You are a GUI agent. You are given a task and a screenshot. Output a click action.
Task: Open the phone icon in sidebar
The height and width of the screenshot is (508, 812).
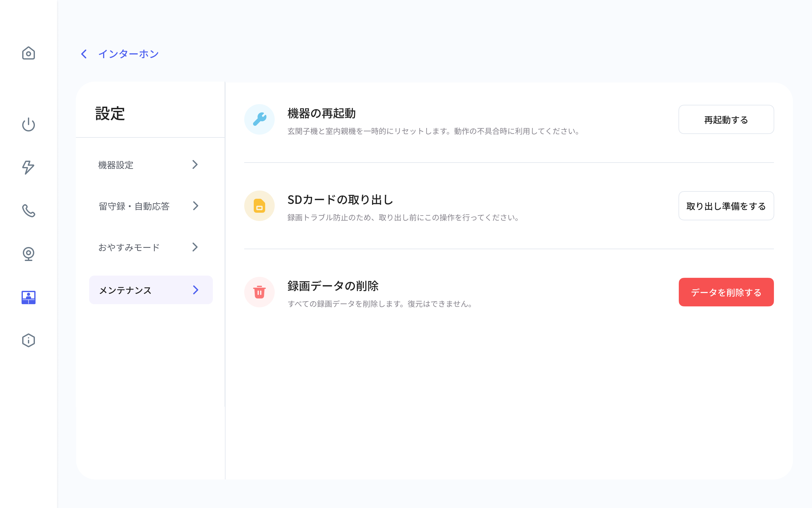29,211
